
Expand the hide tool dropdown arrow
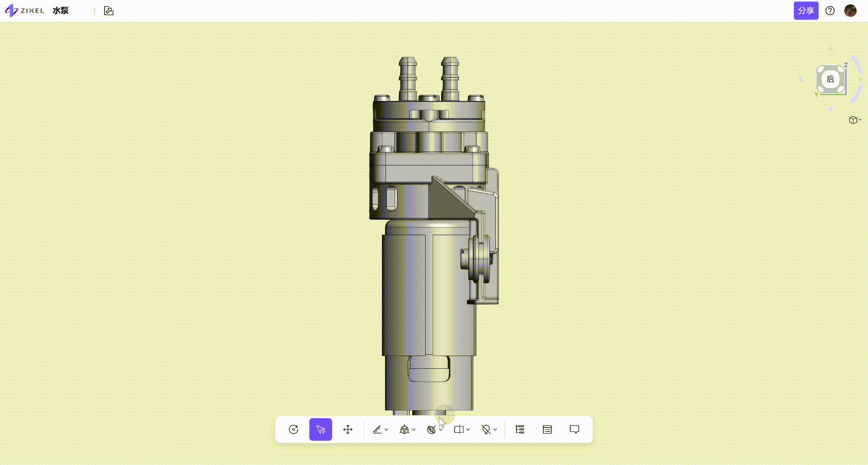[495, 430]
